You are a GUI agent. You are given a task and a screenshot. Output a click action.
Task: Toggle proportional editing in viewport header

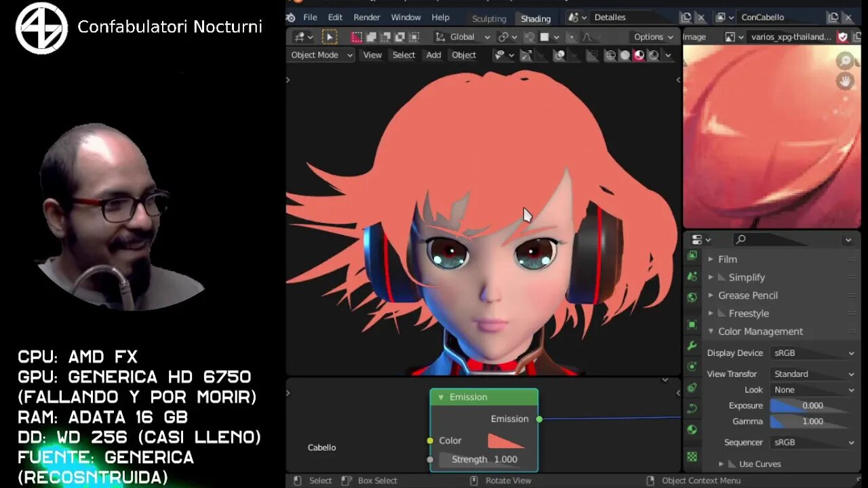(571, 37)
